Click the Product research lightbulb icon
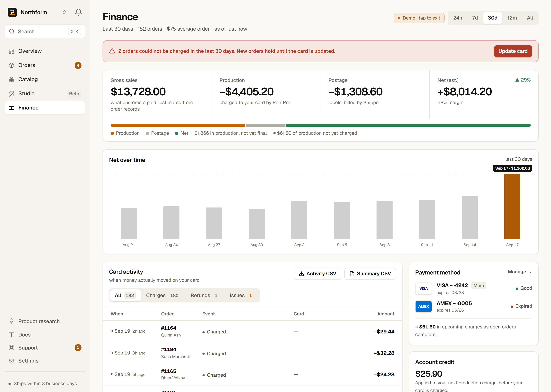The width and height of the screenshot is (551, 392). tap(11, 321)
